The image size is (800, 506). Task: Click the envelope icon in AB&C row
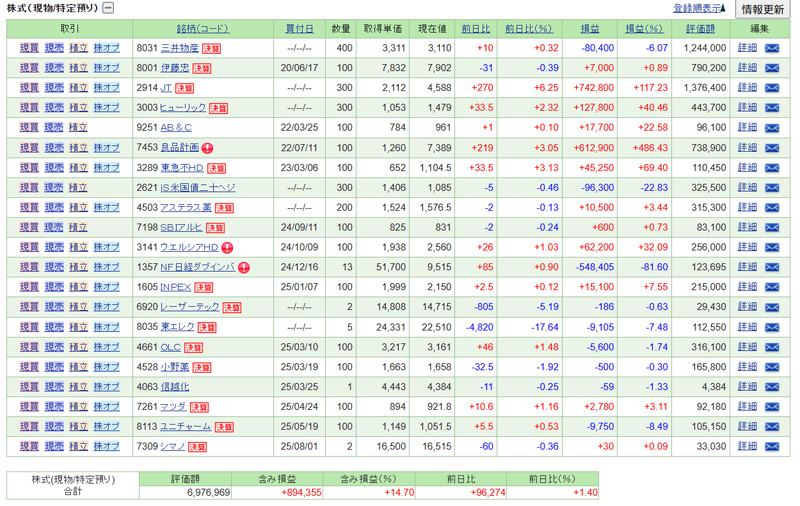coord(772,128)
